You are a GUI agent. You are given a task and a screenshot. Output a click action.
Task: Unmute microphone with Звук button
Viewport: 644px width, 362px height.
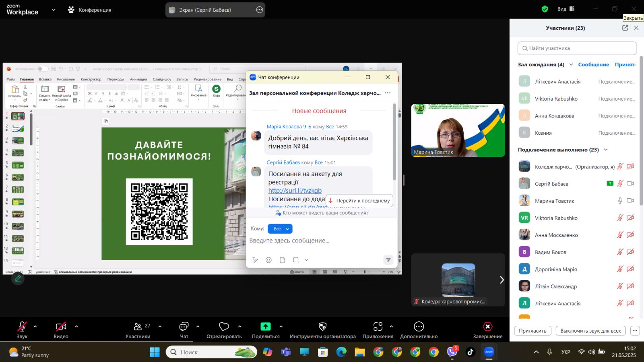pos(22,330)
